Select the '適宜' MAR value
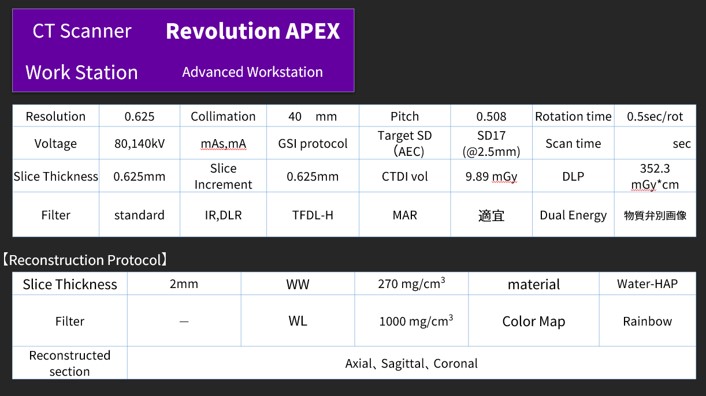This screenshot has height=396, width=706. (491, 215)
